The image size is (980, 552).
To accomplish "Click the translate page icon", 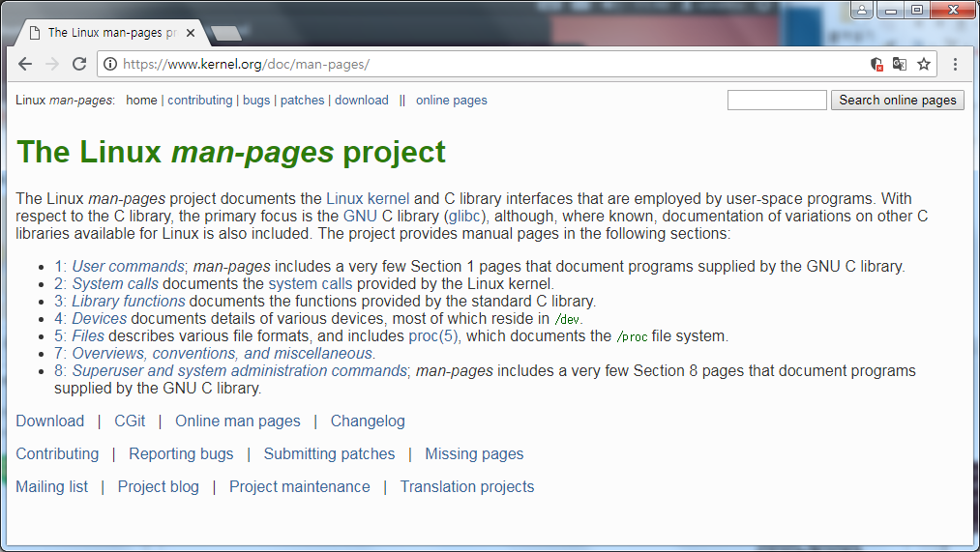I will [900, 64].
